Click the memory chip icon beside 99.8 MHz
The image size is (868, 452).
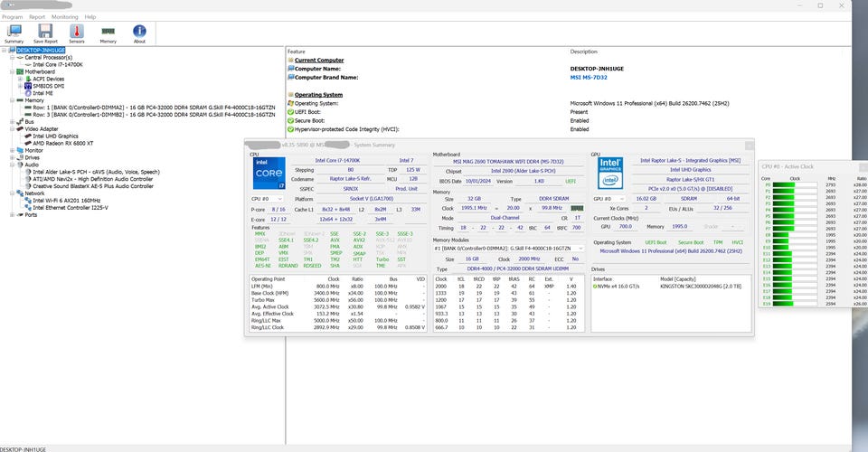pyautogui.click(x=576, y=208)
